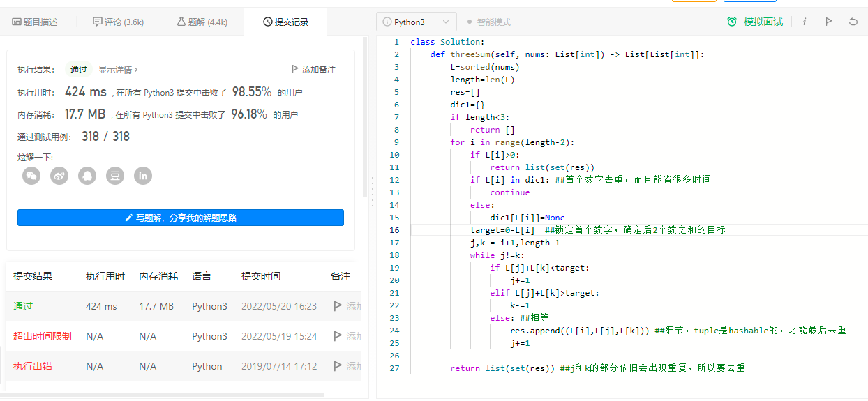
Task: Share result to Weibo
Action: (59, 176)
